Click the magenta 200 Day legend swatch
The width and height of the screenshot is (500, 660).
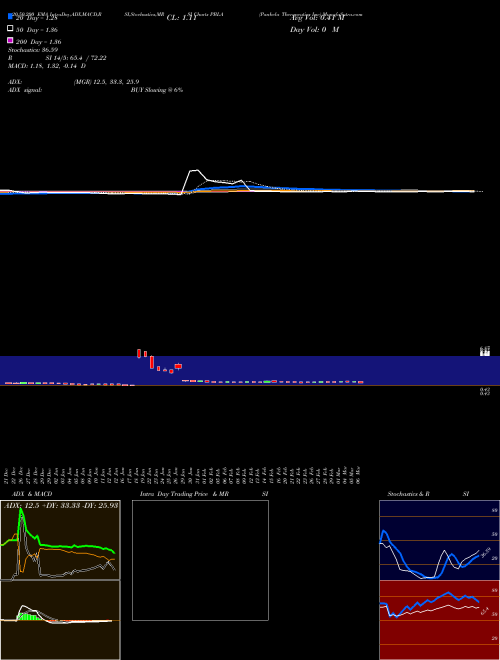pyautogui.click(x=11, y=40)
